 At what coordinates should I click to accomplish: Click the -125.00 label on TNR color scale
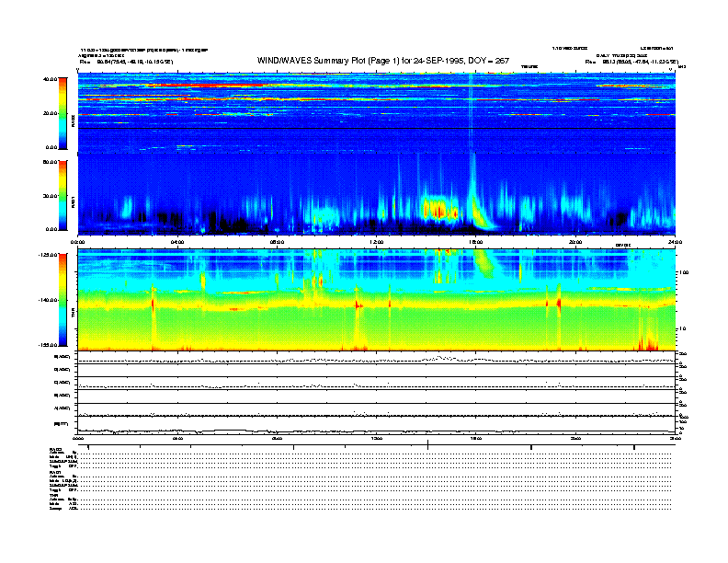point(49,255)
